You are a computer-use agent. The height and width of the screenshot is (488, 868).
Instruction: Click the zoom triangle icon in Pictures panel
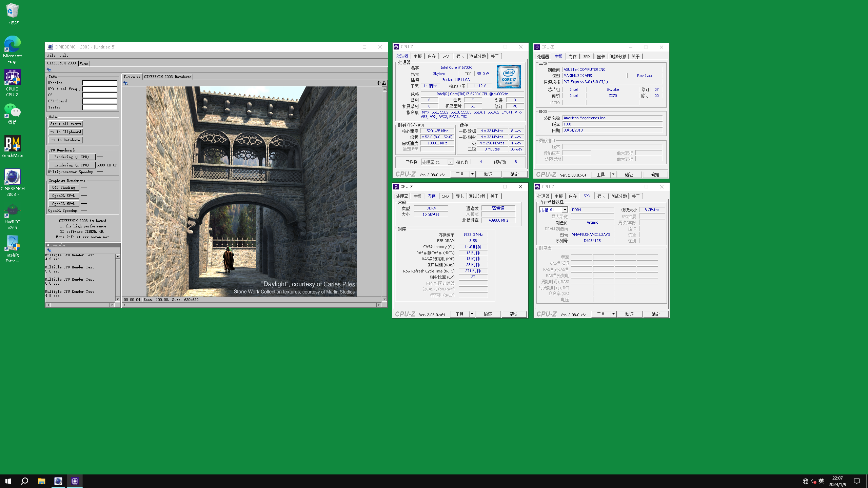click(x=384, y=83)
